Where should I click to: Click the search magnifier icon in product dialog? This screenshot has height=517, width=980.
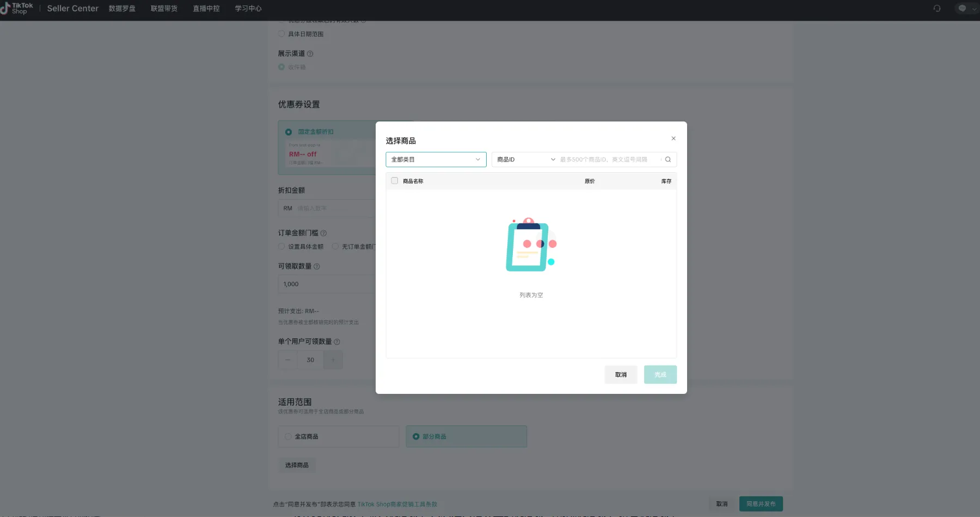pos(668,160)
